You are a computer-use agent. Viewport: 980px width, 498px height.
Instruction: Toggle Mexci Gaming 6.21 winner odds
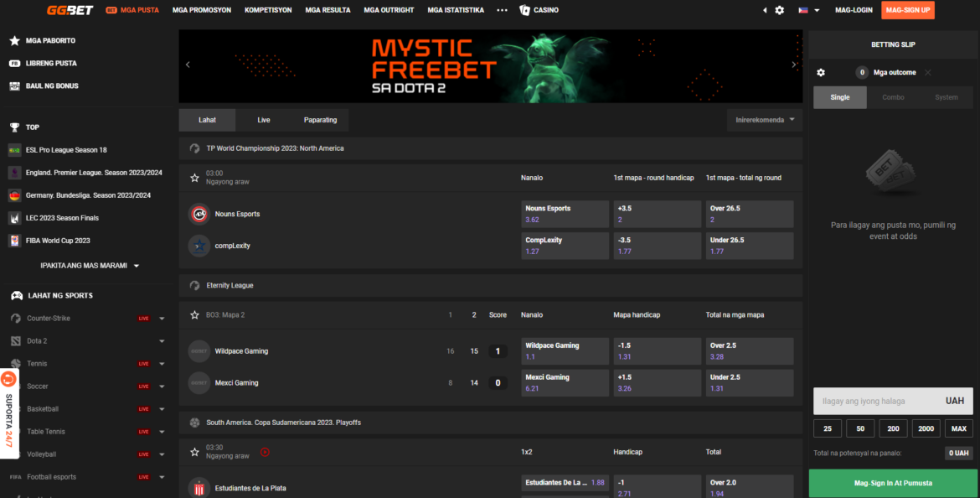pos(565,383)
